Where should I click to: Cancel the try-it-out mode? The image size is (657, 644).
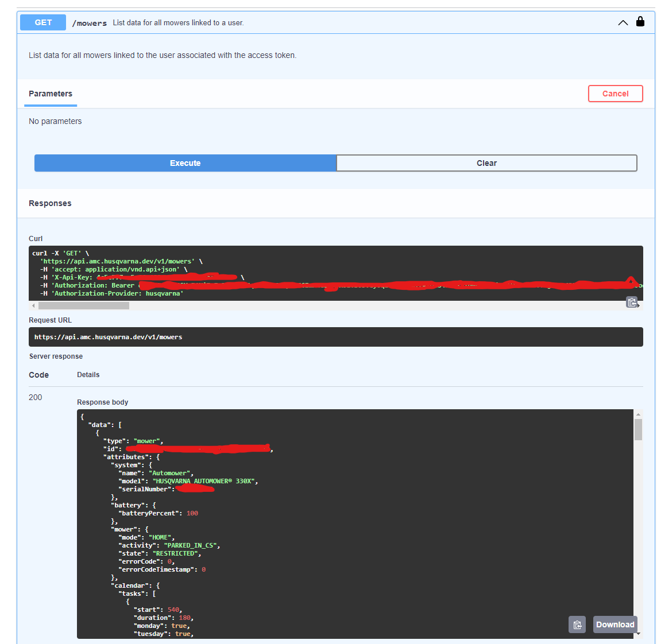pos(615,94)
